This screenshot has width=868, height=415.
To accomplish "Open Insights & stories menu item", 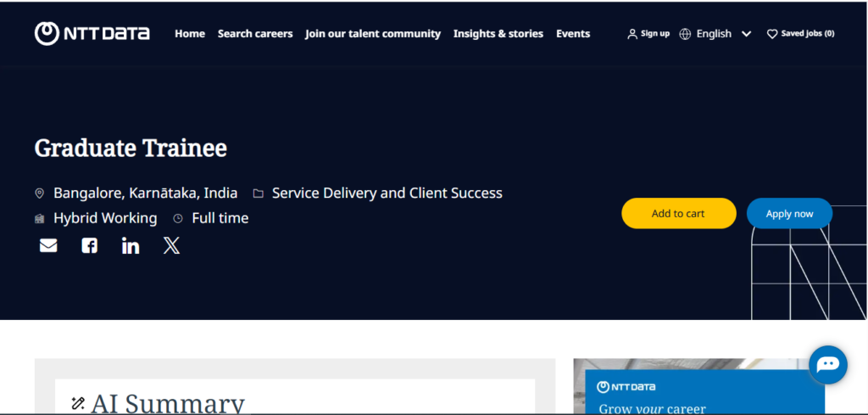I will pos(498,34).
